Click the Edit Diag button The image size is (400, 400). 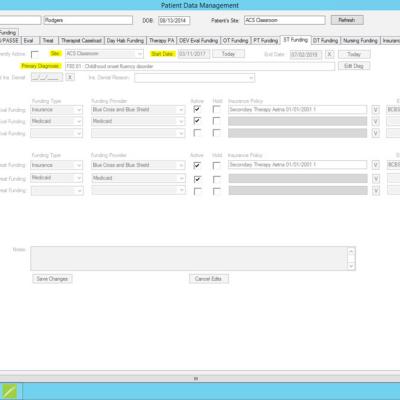[354, 66]
